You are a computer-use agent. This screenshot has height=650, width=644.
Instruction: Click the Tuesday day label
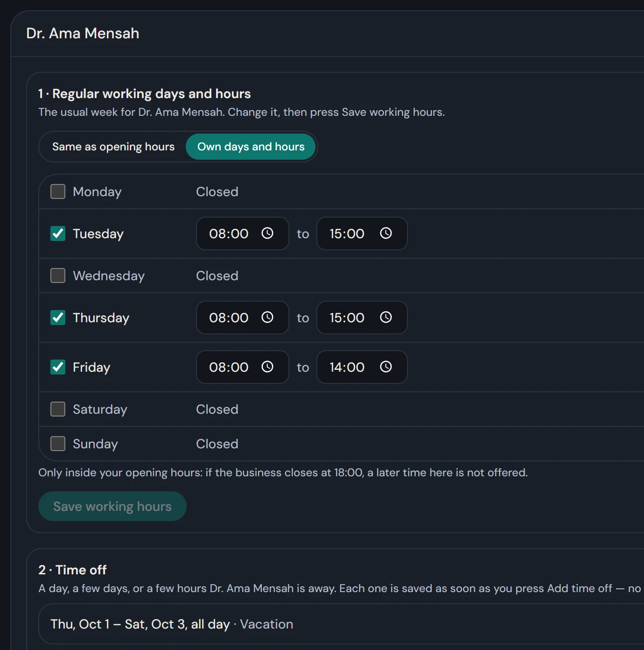[98, 233]
